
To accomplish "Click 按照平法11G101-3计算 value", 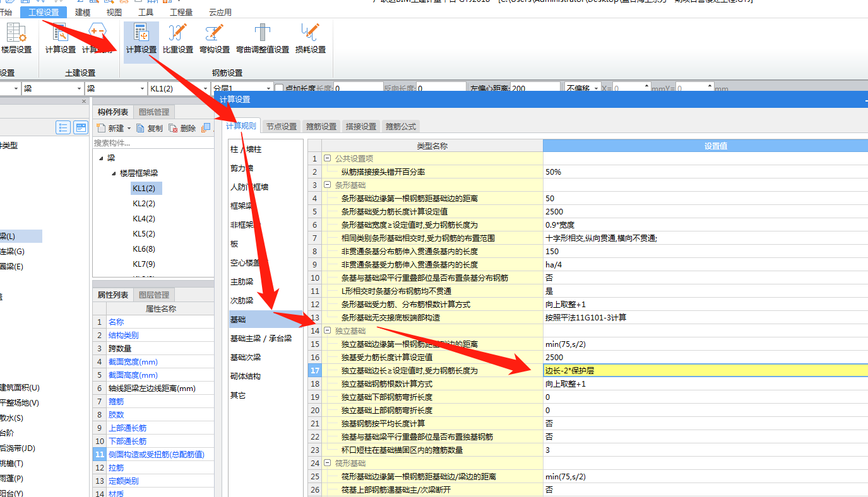I will click(705, 317).
